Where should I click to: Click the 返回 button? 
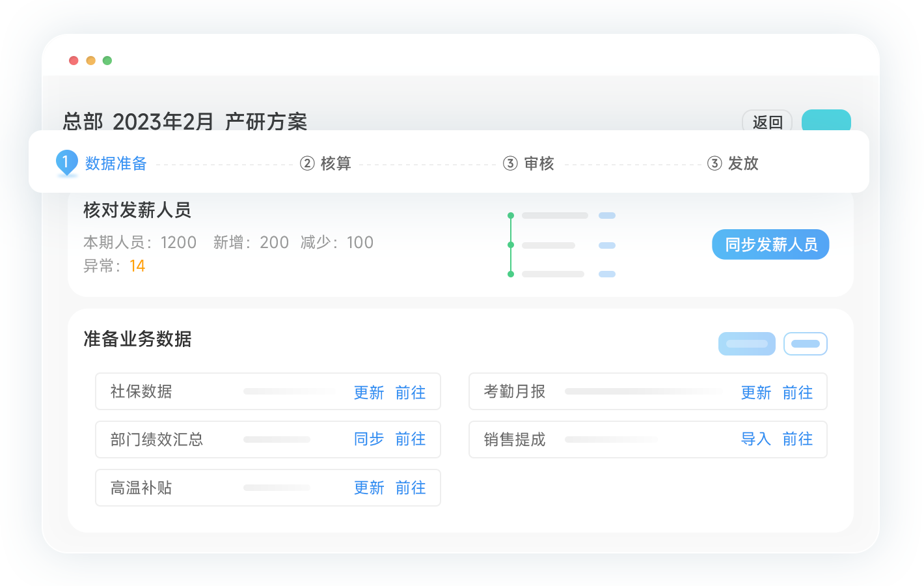767,122
